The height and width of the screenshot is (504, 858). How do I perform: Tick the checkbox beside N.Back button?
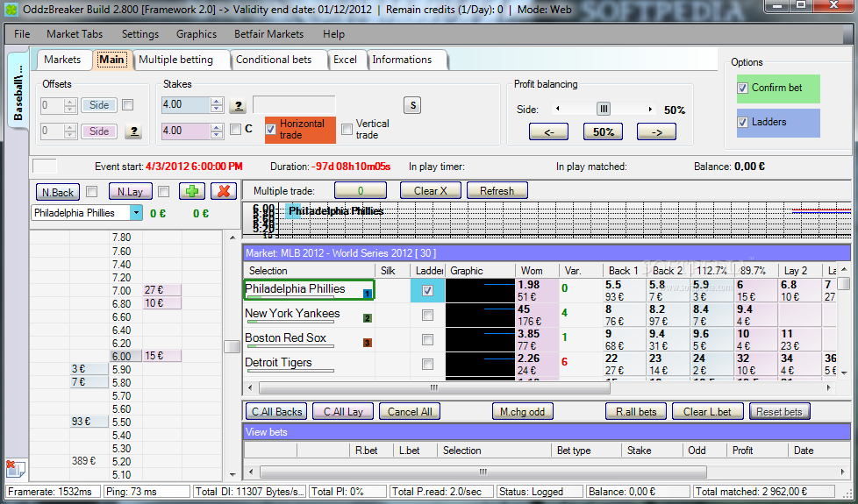(92, 191)
